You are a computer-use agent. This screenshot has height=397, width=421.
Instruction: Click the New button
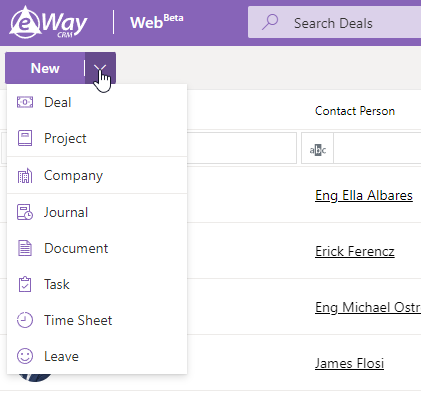click(45, 68)
